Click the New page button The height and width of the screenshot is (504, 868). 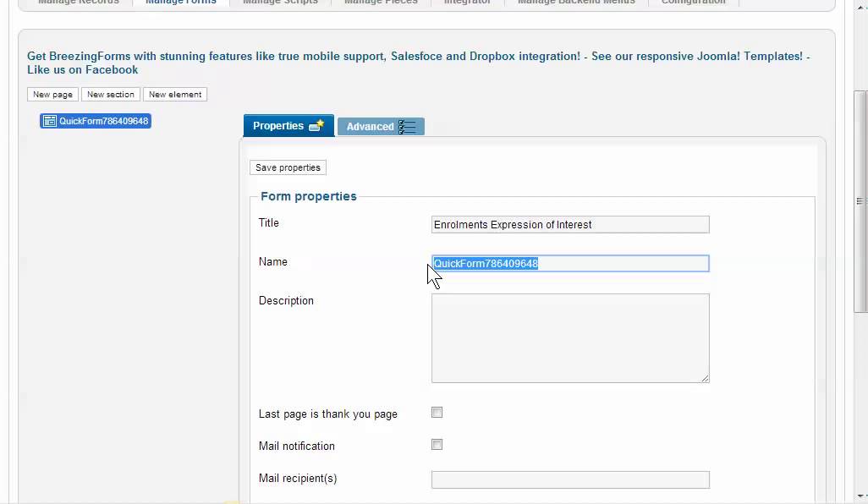point(52,95)
